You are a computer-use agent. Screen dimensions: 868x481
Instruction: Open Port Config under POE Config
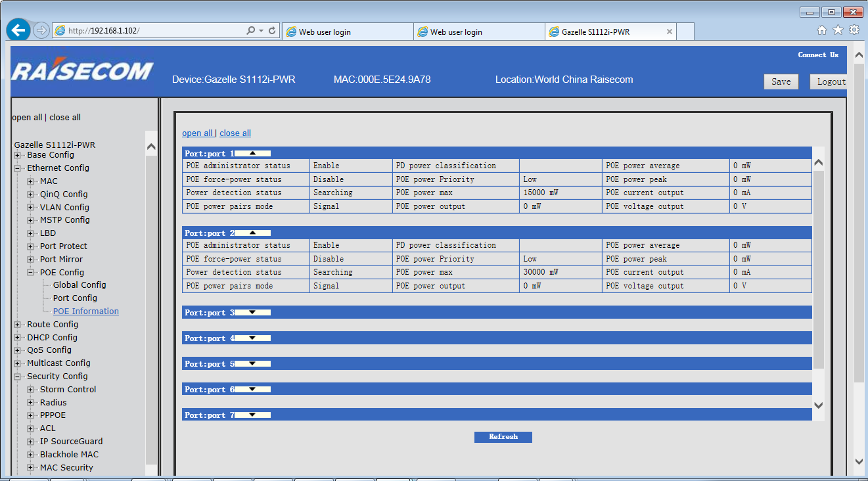click(x=75, y=298)
